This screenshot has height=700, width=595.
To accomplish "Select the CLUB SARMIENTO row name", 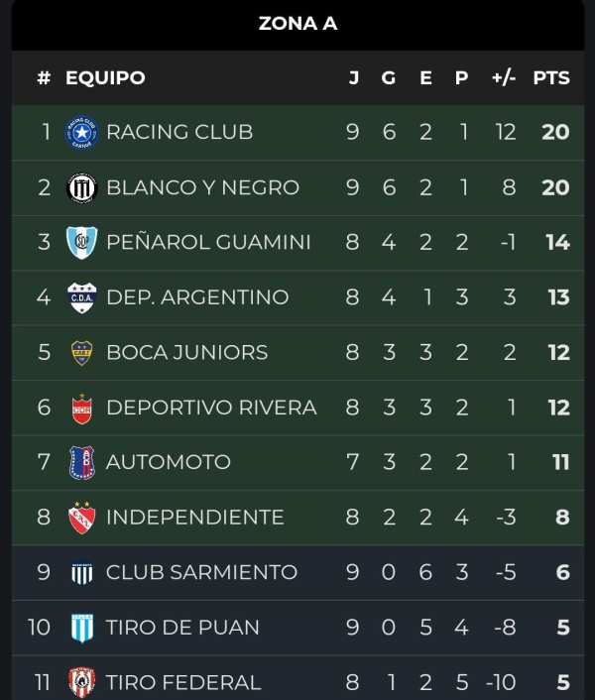I will coord(201,572).
